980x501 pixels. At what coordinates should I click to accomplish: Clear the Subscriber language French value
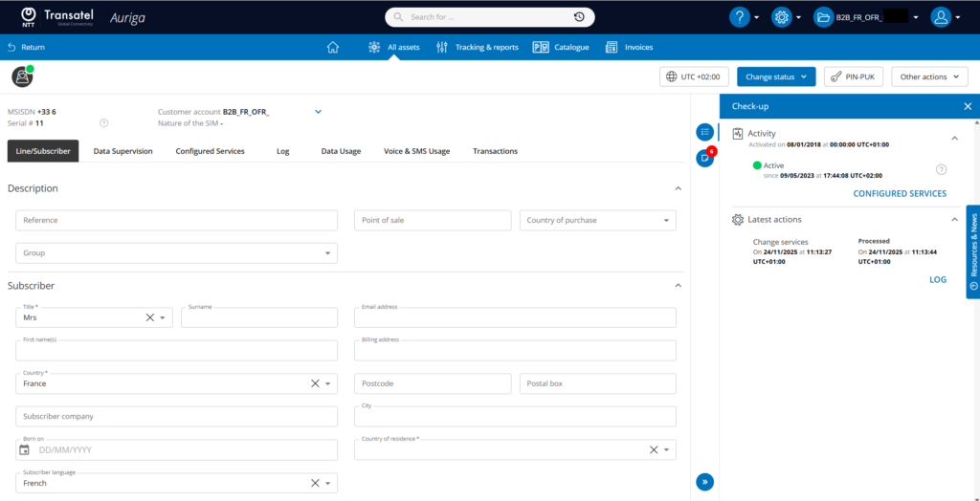point(315,483)
